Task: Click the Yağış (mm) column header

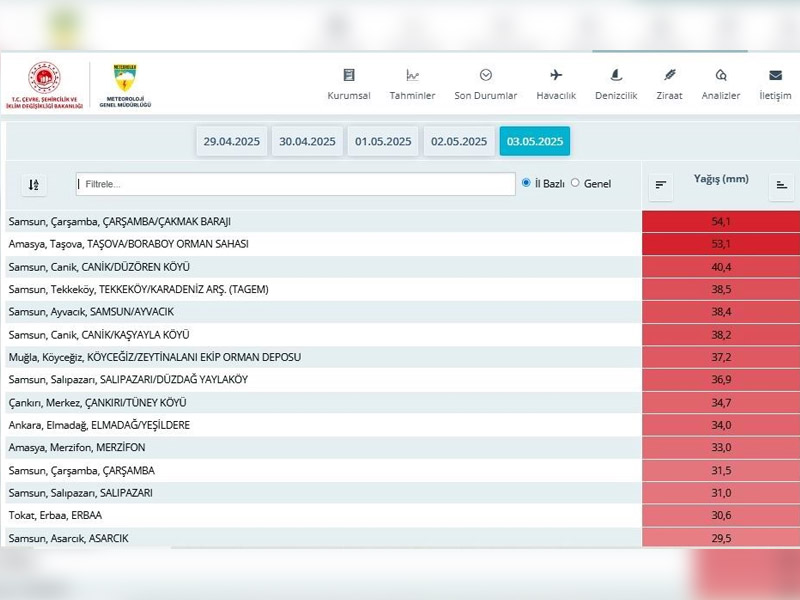Action: 721,179
